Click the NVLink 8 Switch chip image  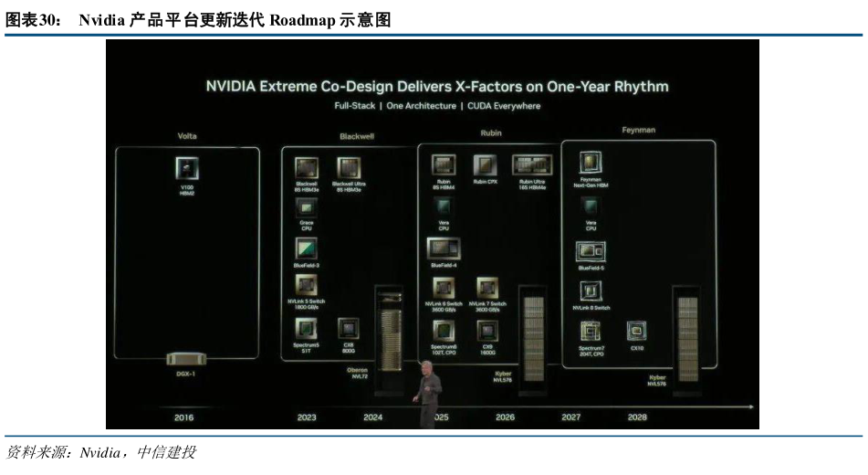591,291
